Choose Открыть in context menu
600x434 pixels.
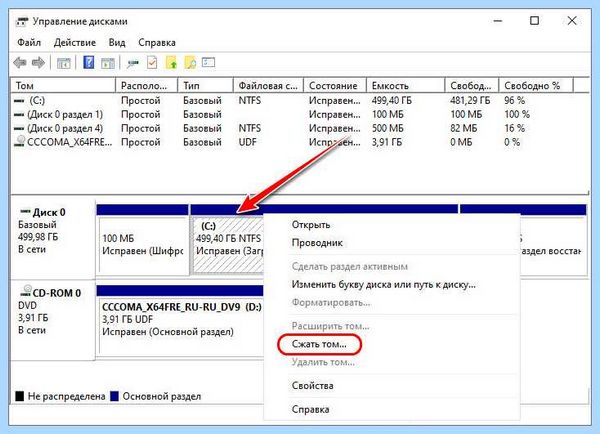[x=391, y=225]
